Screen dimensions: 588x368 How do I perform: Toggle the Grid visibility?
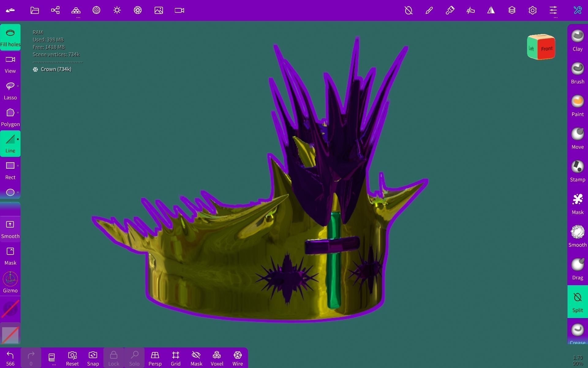[x=175, y=357]
